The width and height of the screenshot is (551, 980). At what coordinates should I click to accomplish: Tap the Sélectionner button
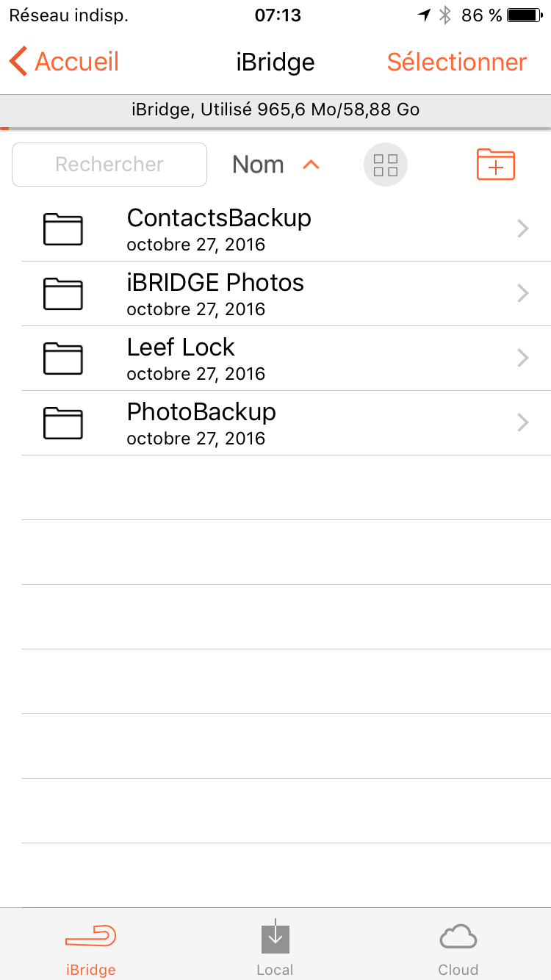(x=457, y=62)
